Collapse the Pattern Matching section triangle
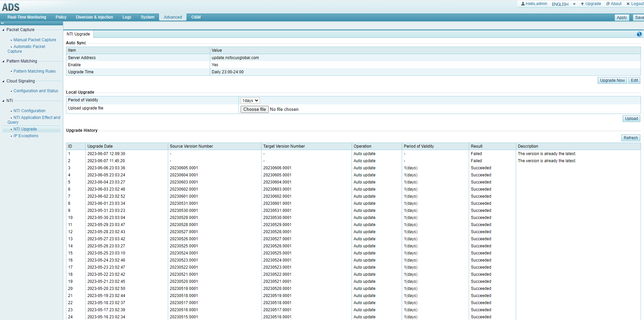644x320 pixels. [3, 61]
